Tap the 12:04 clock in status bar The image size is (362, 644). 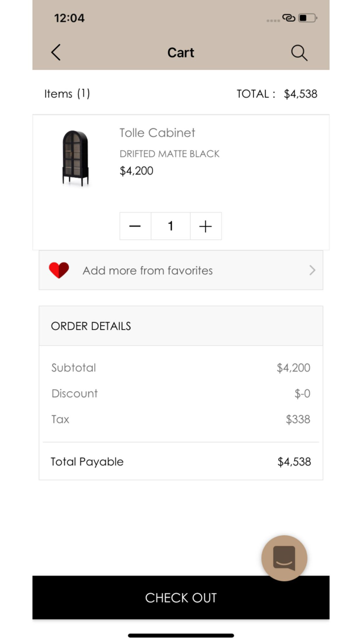tap(69, 18)
